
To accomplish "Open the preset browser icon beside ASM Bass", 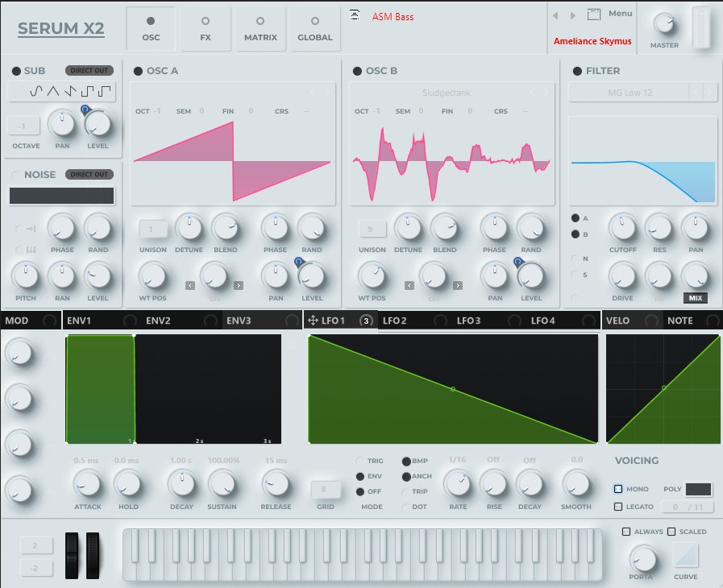I will [x=354, y=15].
